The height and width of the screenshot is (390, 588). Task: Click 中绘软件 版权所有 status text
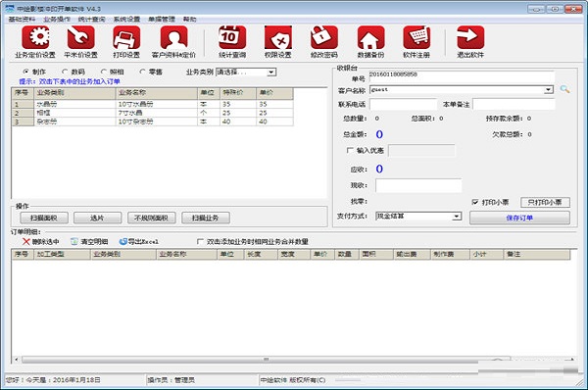(293, 380)
